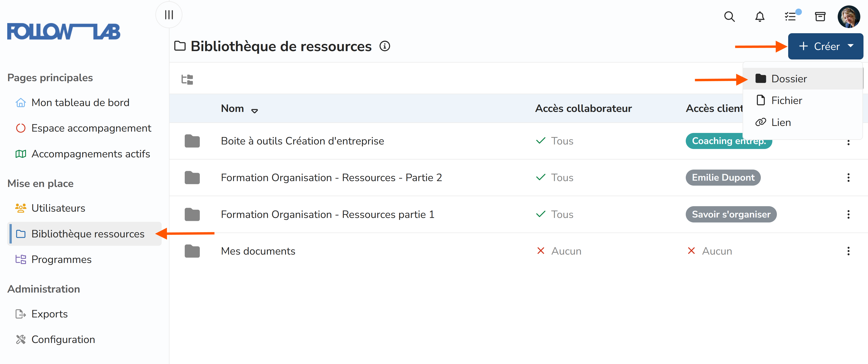
Task: Open folder Formation Organisation - Ressources partie 1
Action: click(x=328, y=214)
